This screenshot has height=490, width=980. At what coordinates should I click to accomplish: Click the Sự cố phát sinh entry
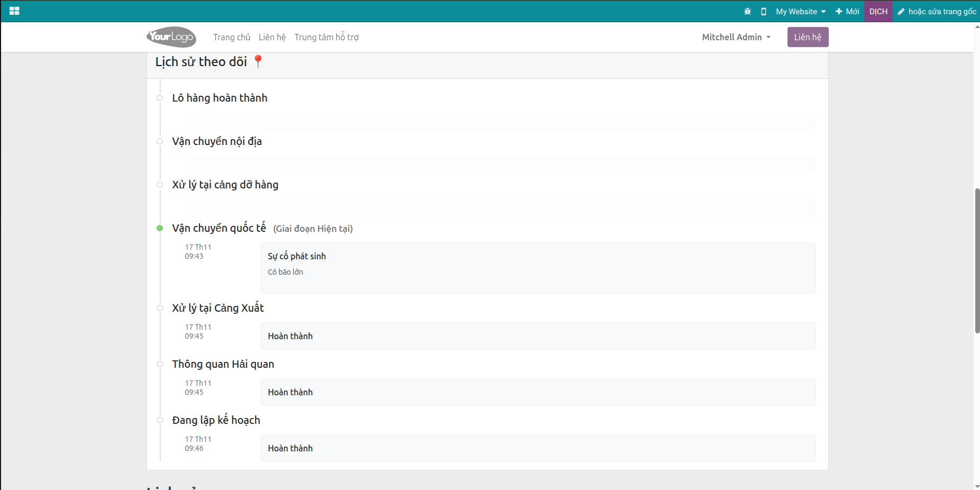[x=297, y=256]
